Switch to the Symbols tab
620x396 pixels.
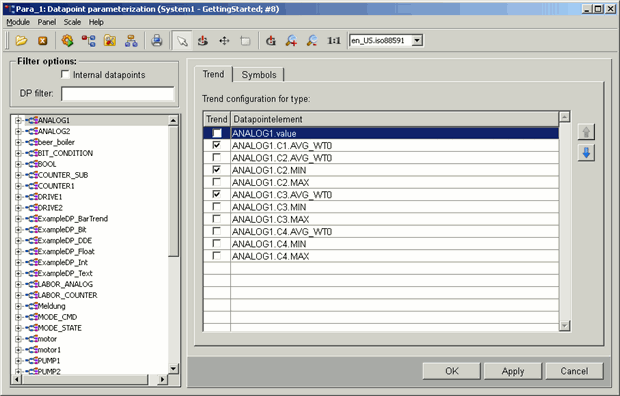[259, 75]
